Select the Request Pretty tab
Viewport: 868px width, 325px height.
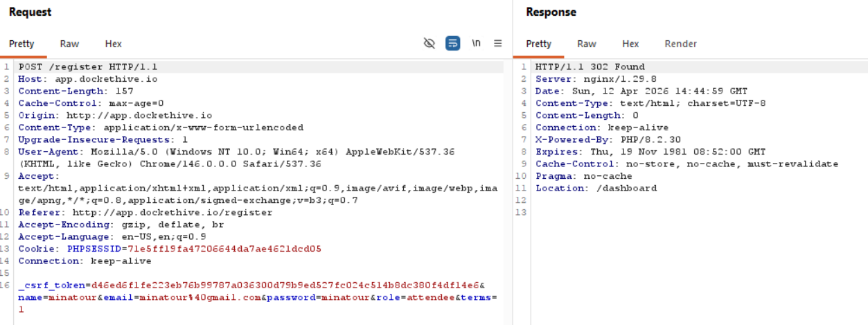point(21,44)
